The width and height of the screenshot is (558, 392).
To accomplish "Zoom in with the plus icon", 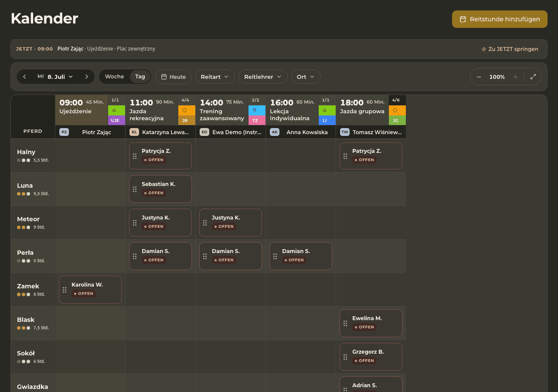I will [x=515, y=77].
